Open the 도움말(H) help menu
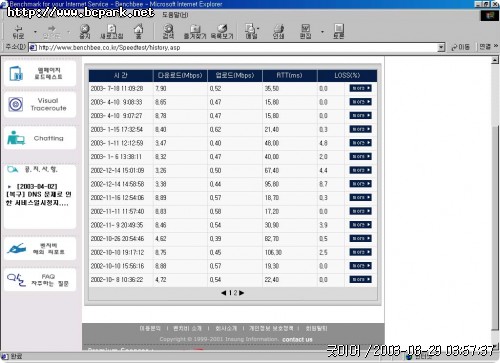Viewport: 500px width, 363px height. click(x=175, y=15)
